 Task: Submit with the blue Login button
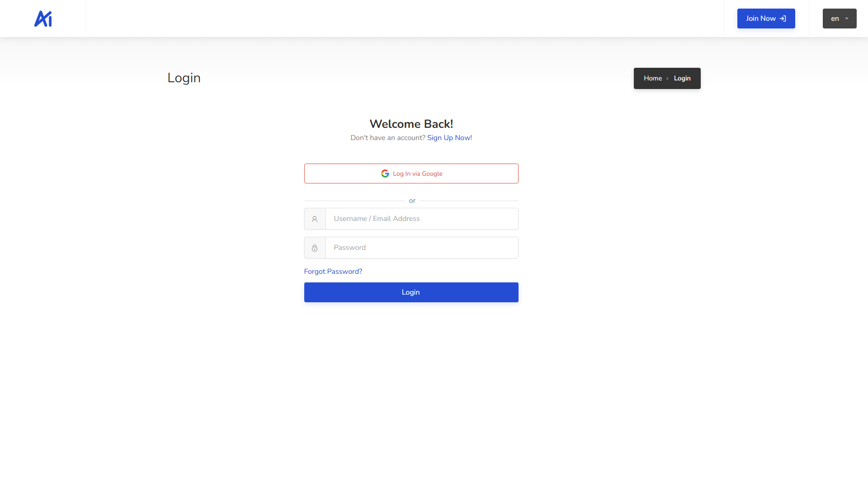pos(411,292)
